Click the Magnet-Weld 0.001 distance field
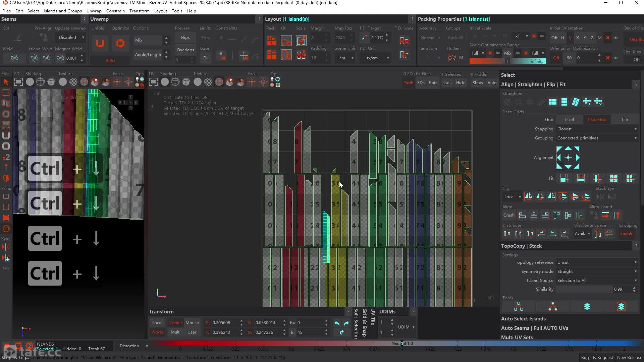 click(72, 58)
